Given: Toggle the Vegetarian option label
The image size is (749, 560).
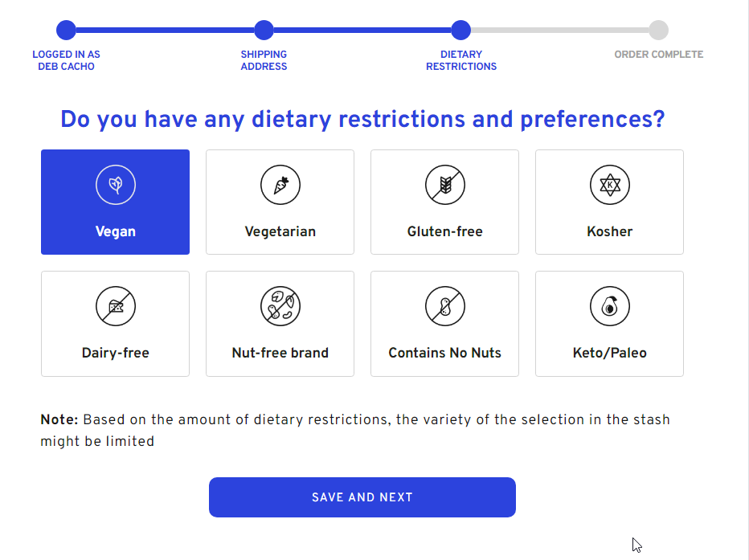Looking at the screenshot, I should click(x=280, y=231).
